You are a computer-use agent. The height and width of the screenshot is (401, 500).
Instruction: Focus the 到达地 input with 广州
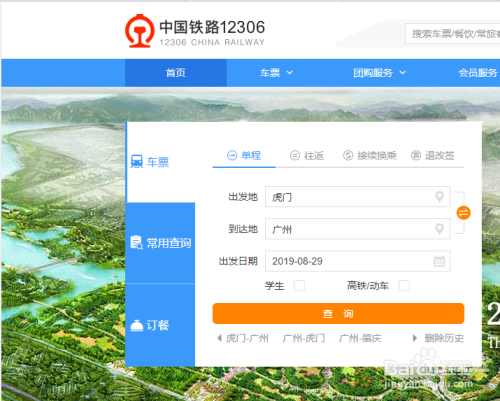pos(358,229)
